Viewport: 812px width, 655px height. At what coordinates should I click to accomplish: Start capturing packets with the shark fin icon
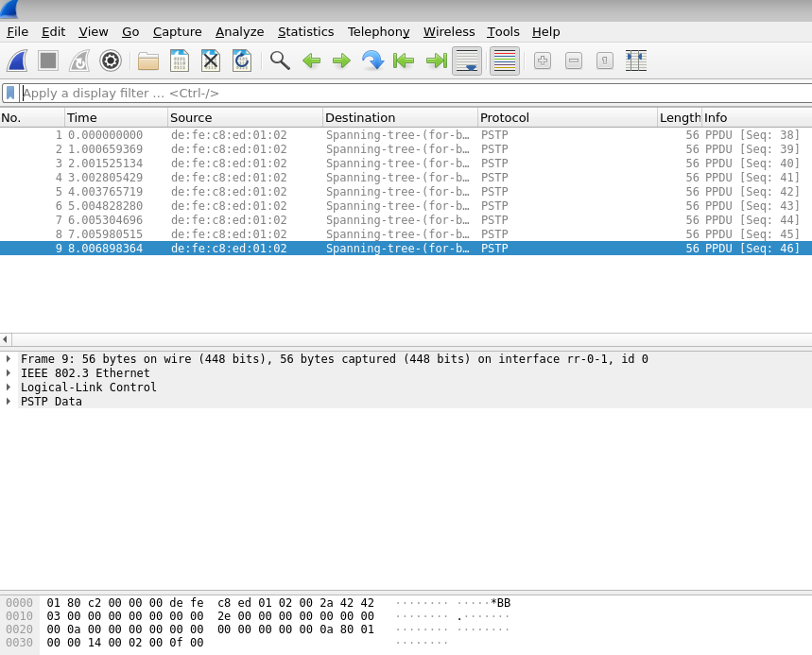(x=17, y=60)
